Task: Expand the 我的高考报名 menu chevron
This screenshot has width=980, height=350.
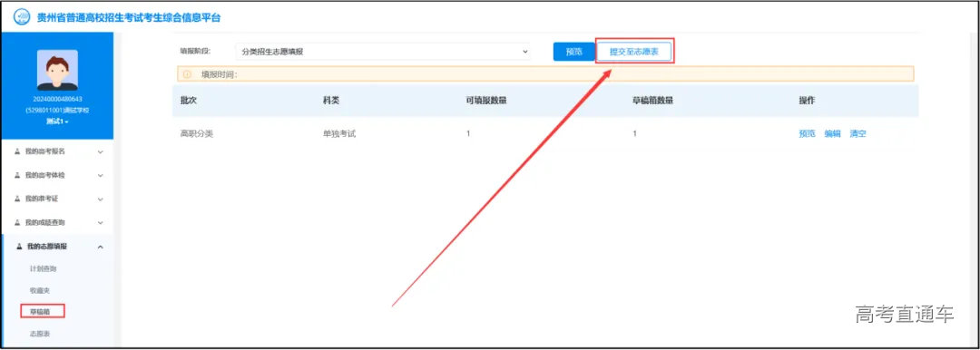Action: click(x=101, y=151)
